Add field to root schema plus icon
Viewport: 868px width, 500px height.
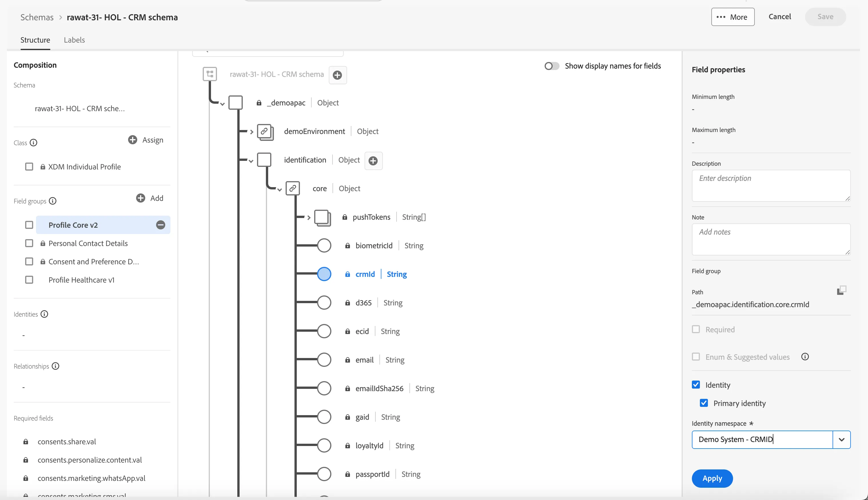coord(337,75)
